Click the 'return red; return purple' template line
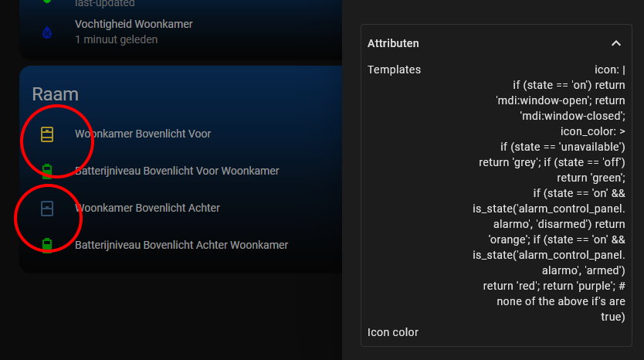This screenshot has width=644, height=360. click(554, 286)
